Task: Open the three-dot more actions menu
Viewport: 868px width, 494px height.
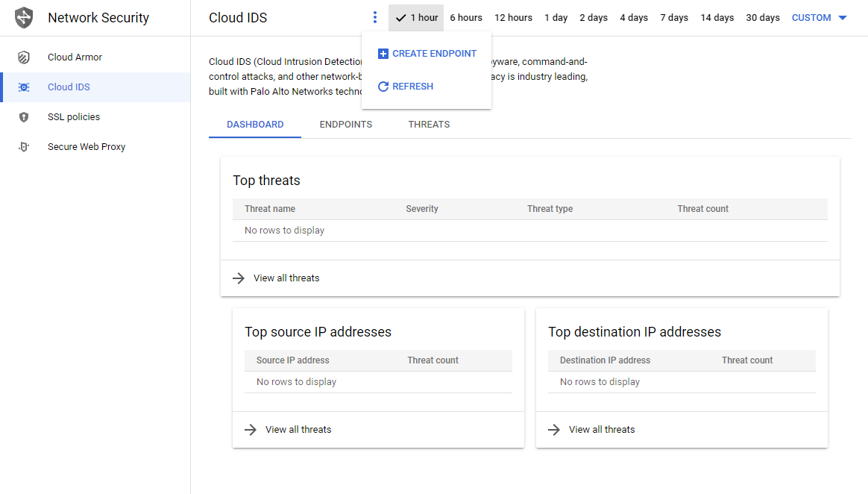Action: [375, 18]
